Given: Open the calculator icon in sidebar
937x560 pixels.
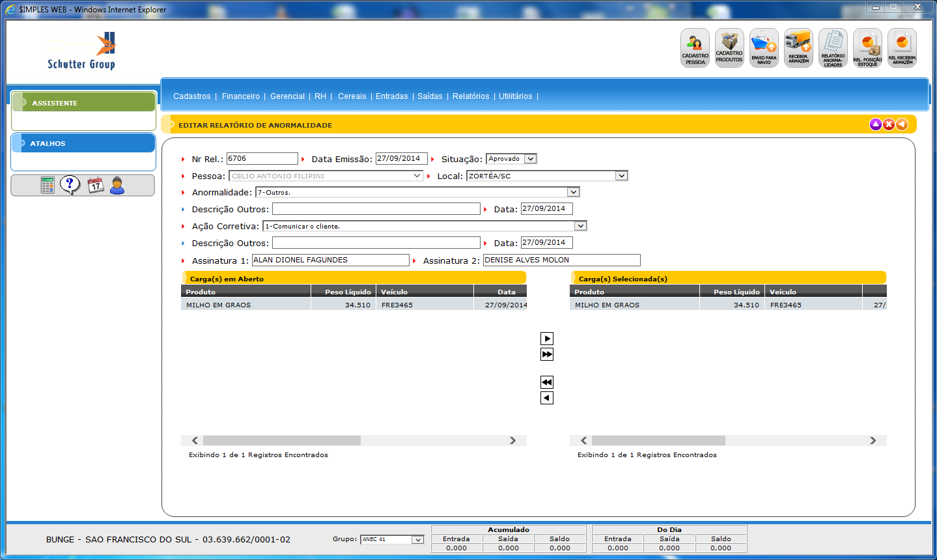Looking at the screenshot, I should (48, 186).
